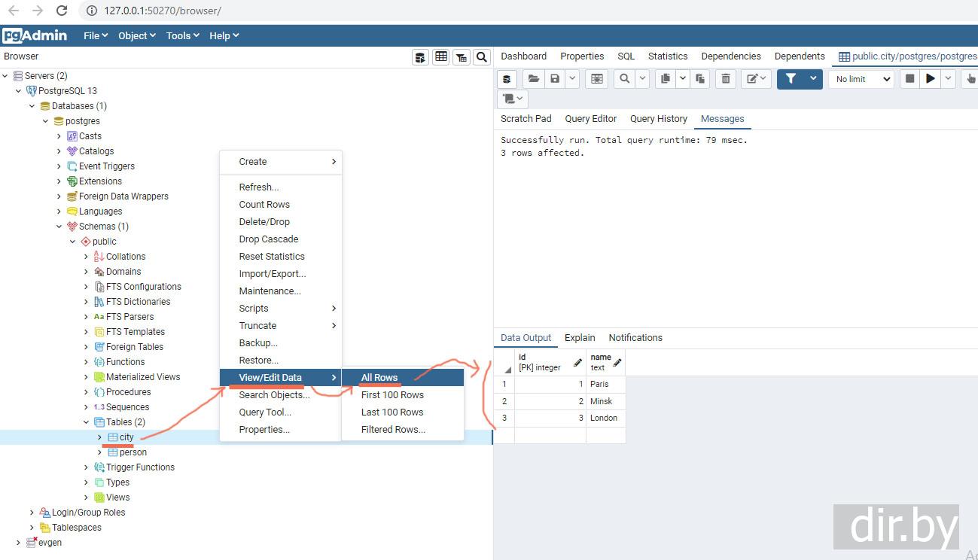Click the Stop query square icon
This screenshot has width=978, height=560.
[x=909, y=79]
